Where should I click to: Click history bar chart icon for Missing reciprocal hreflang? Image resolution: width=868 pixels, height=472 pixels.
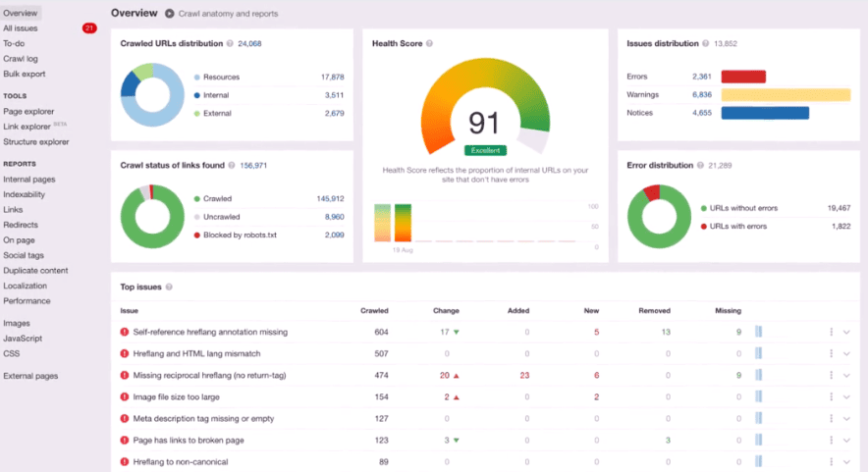pyautogui.click(x=758, y=375)
